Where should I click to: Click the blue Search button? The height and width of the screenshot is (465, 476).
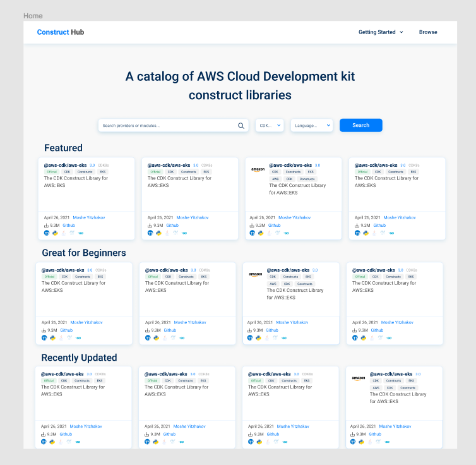(x=361, y=126)
